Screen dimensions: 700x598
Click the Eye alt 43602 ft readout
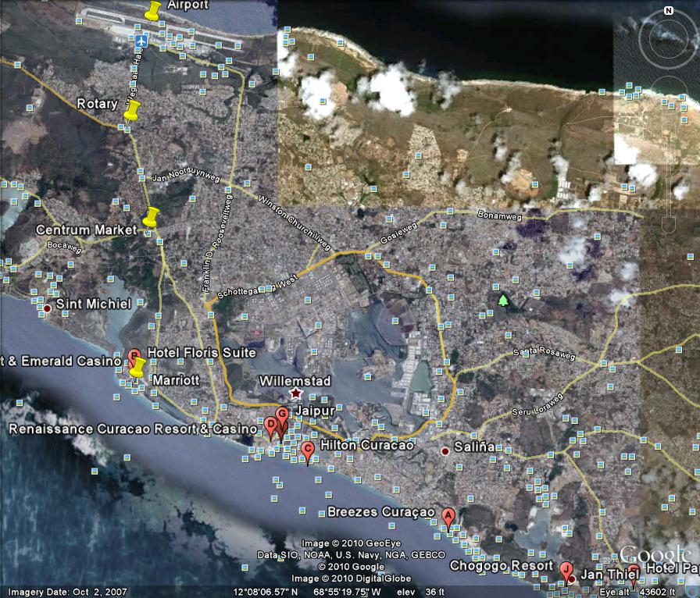[x=637, y=592]
